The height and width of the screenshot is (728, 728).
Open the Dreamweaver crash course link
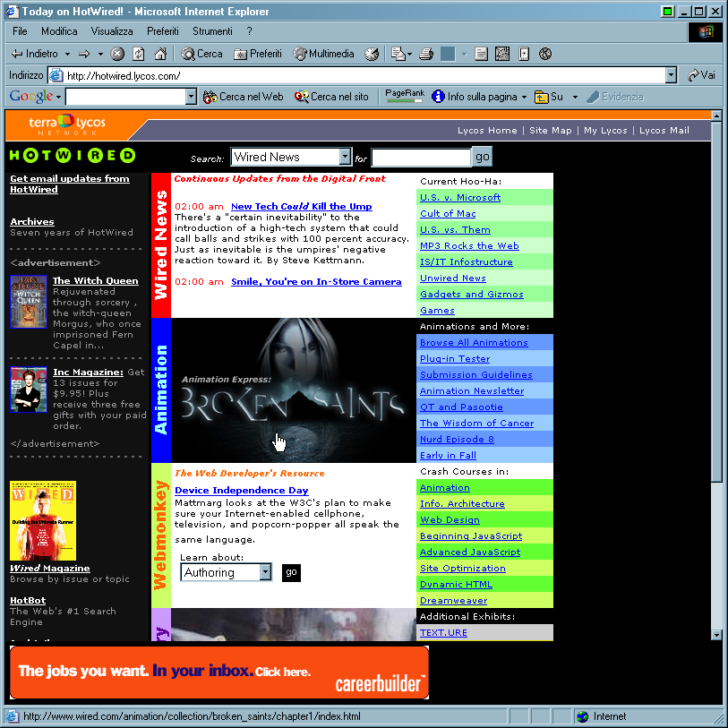click(453, 600)
